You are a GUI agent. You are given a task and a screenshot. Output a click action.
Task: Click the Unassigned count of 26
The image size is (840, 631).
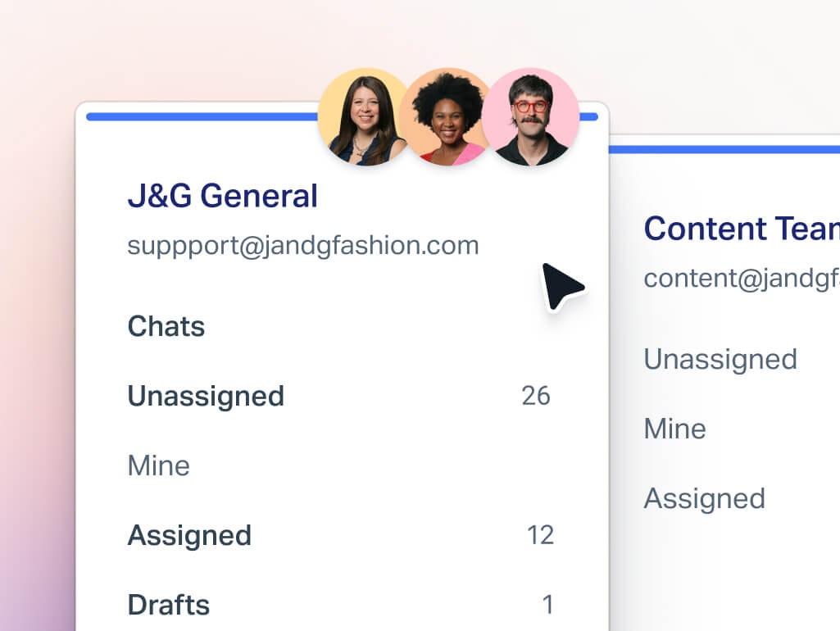point(536,396)
